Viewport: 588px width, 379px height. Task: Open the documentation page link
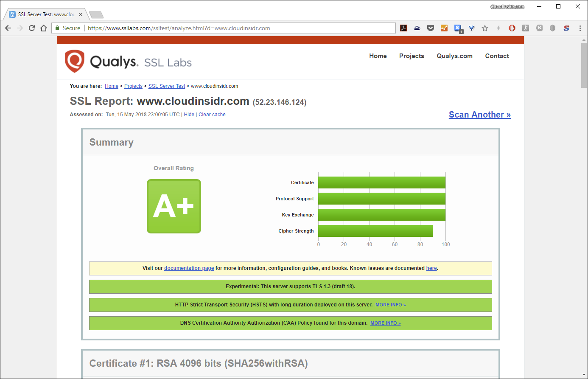coord(189,268)
